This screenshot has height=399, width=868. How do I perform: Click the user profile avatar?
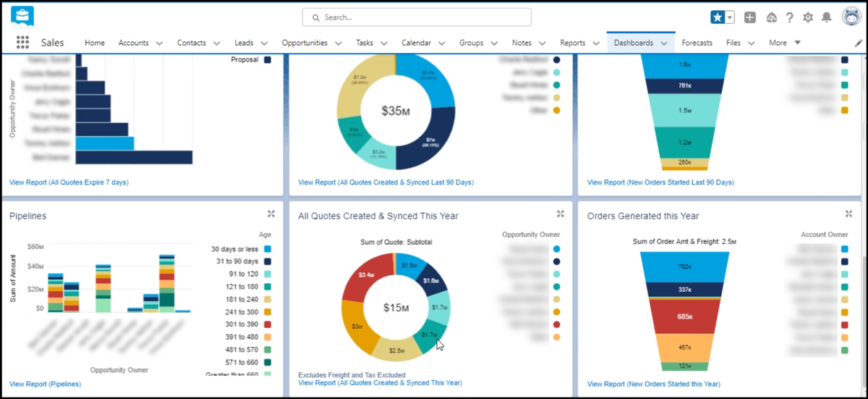click(x=851, y=17)
